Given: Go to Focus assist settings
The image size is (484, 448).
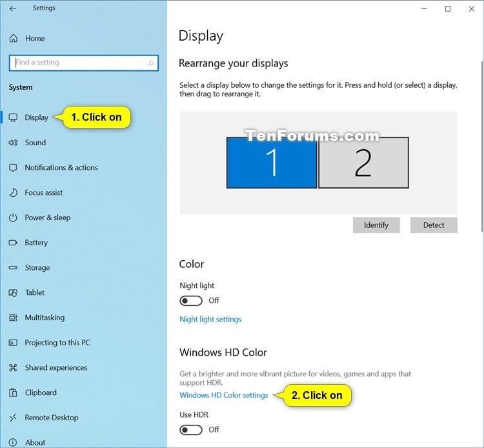Looking at the screenshot, I should click(x=43, y=192).
